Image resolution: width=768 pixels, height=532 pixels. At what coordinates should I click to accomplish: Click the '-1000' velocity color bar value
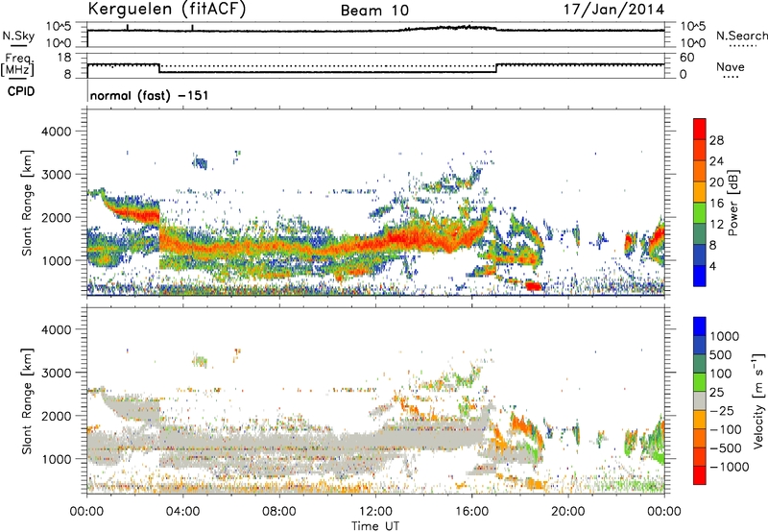click(x=730, y=467)
